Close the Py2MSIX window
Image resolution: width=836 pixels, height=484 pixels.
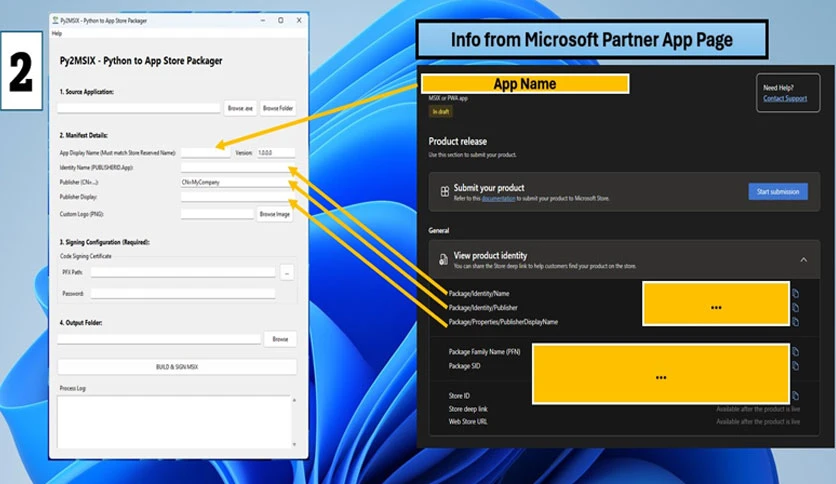[x=299, y=20]
